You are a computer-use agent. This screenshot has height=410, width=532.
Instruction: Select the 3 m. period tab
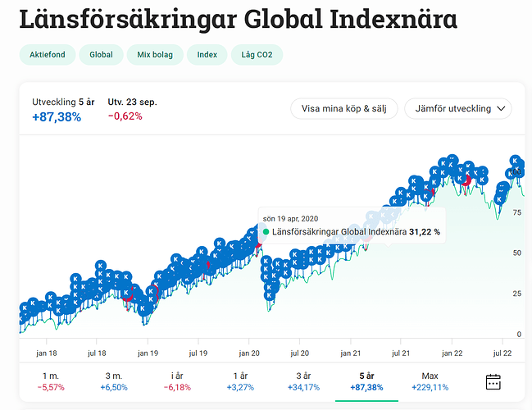click(113, 380)
